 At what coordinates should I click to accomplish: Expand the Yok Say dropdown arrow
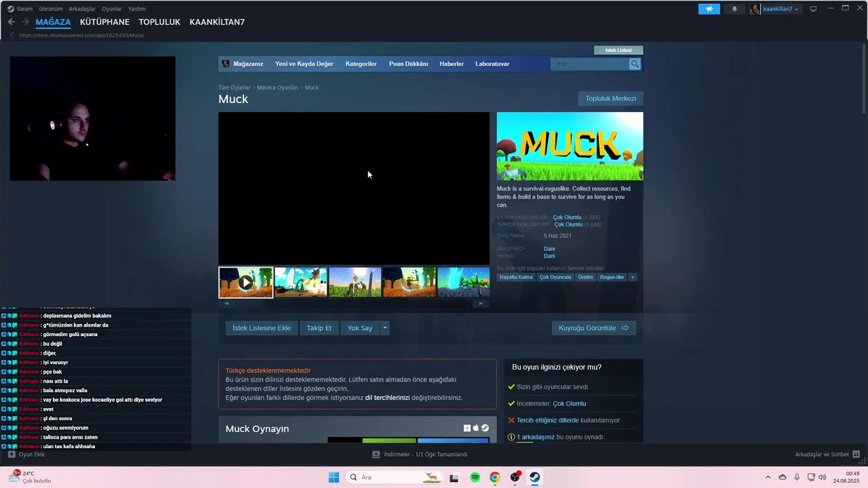tap(384, 328)
